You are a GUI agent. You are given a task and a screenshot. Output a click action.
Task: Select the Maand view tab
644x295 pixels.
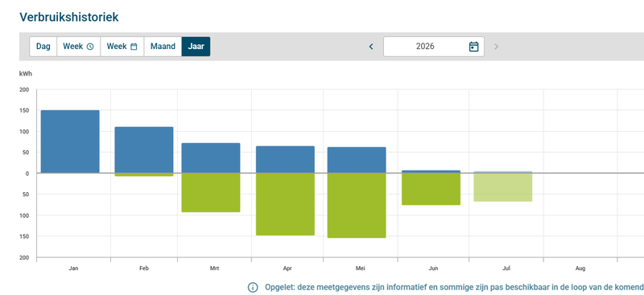coord(163,47)
